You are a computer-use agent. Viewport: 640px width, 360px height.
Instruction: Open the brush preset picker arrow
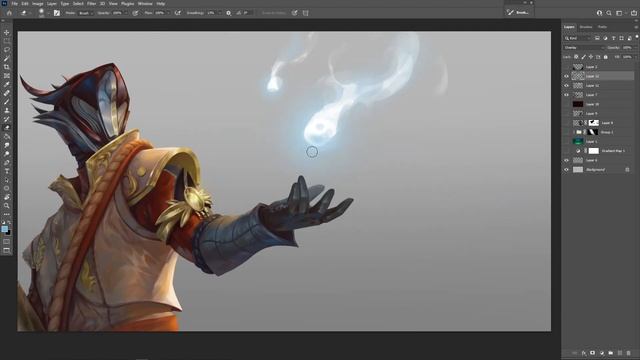click(48, 13)
